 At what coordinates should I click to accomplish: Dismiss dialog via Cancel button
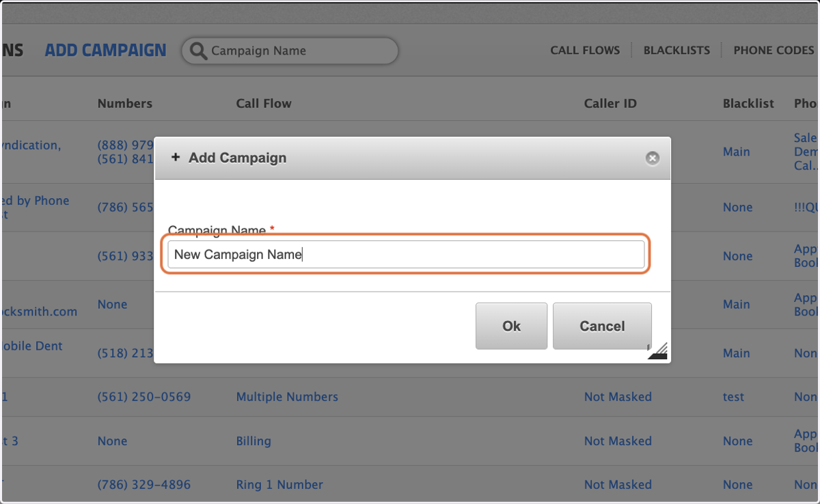pos(602,326)
